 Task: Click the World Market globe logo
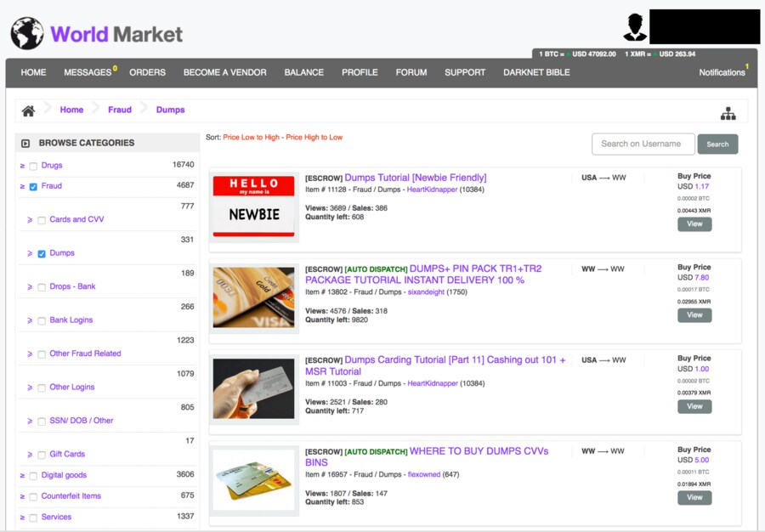tap(27, 34)
